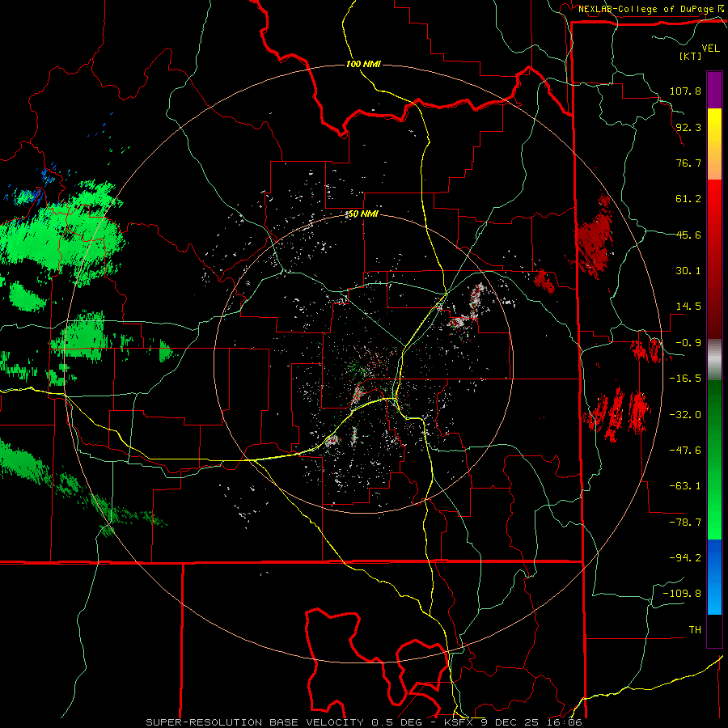728x728 pixels.
Task: Click the 107.8 velocity scale value
Action: pos(685,91)
